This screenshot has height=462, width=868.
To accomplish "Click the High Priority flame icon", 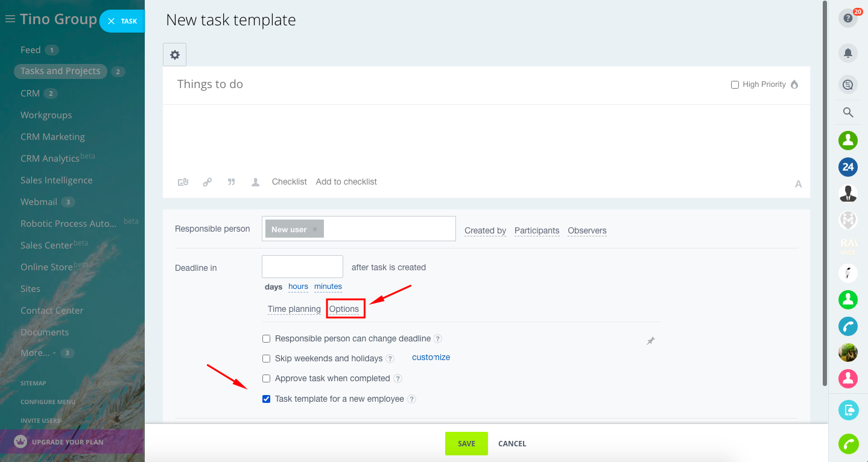I will 794,84.
